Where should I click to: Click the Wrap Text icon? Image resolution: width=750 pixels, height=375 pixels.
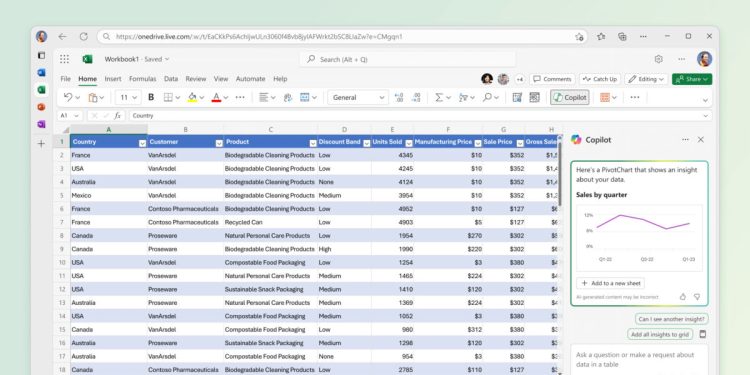coord(288,98)
